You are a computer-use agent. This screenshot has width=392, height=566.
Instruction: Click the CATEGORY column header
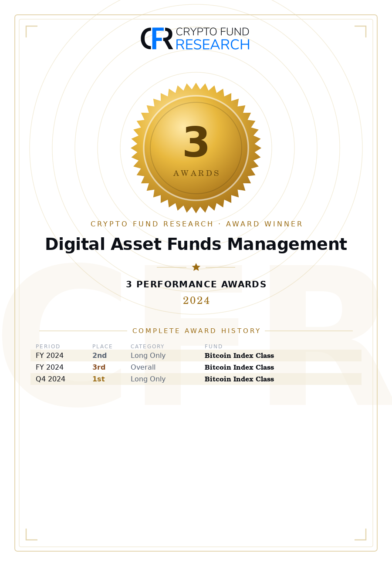tap(147, 347)
